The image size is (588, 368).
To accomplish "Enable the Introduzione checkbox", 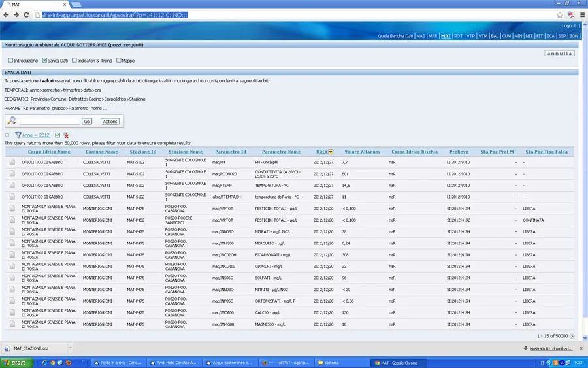I will [x=10, y=61].
